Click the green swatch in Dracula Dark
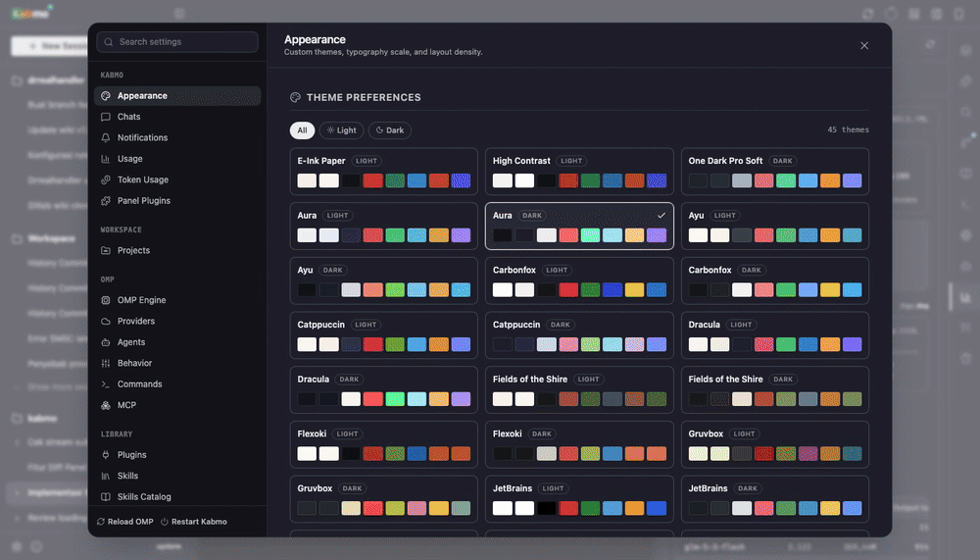This screenshot has width=980, height=560. (x=395, y=399)
